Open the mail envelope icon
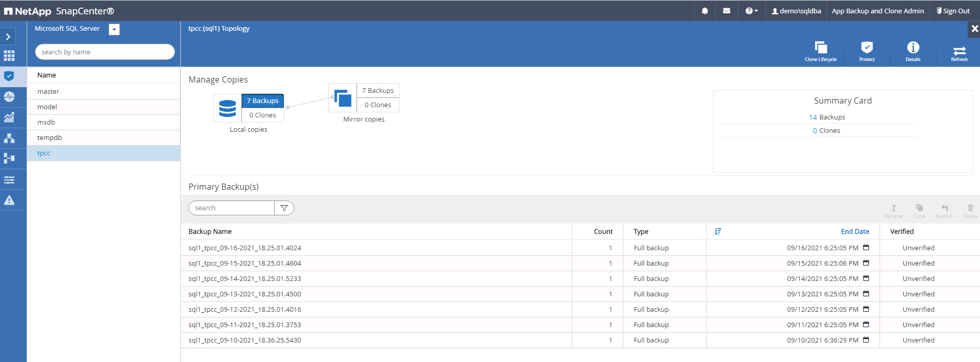This screenshot has height=362, width=980. click(726, 11)
